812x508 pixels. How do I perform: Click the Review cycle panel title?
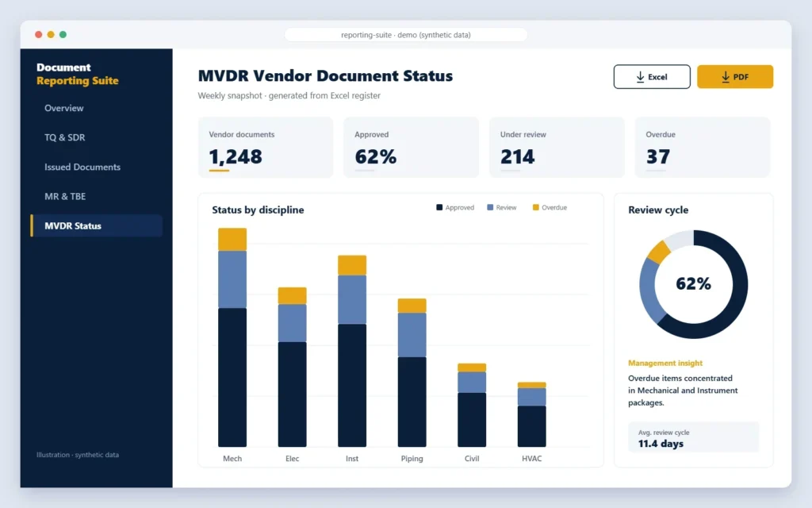(x=658, y=210)
